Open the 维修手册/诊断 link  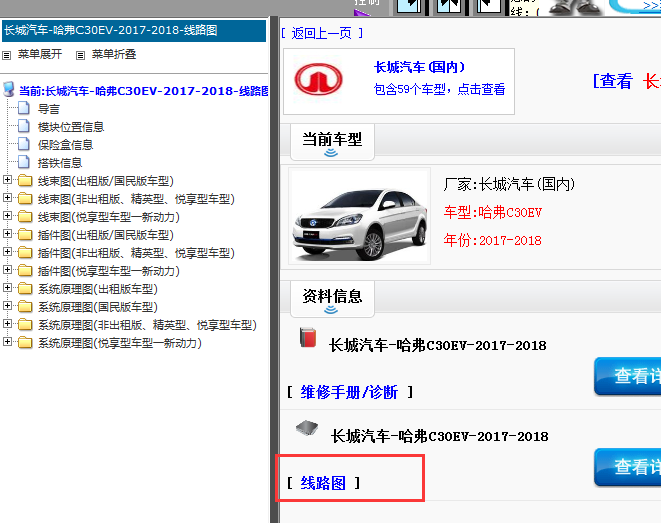pyautogui.click(x=349, y=392)
